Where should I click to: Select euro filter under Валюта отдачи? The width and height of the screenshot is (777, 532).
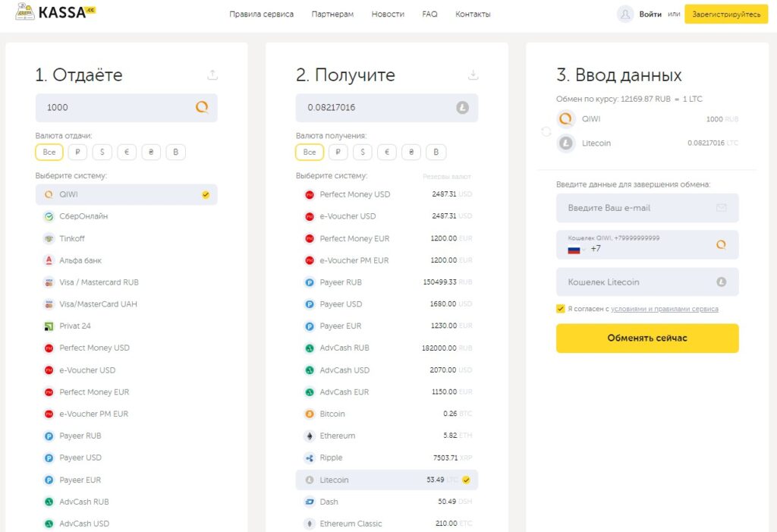tap(127, 153)
